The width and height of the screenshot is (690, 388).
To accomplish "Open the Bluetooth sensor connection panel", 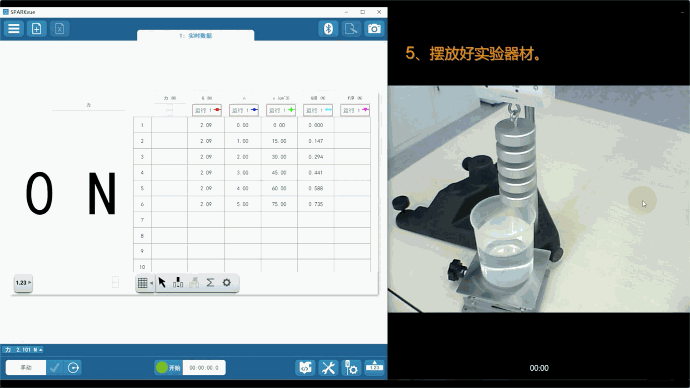I will tap(328, 29).
